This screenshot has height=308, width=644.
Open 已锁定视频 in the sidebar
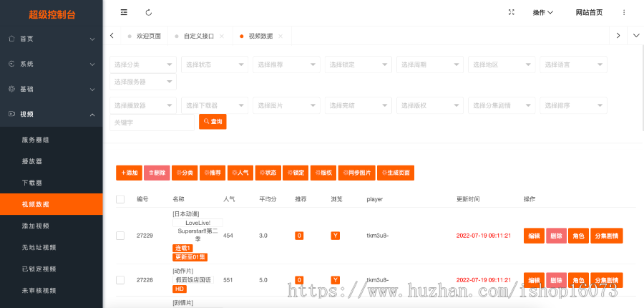[x=52, y=269]
